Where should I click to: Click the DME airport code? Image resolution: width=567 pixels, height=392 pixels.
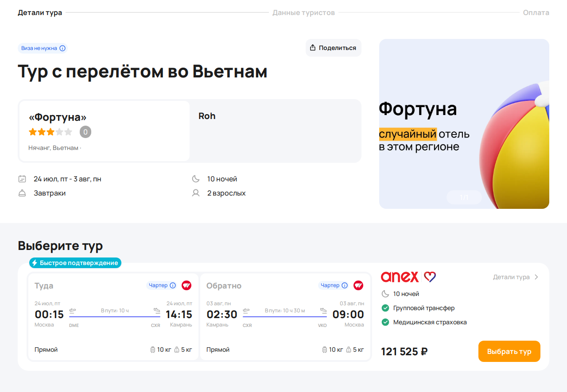pyautogui.click(x=74, y=326)
